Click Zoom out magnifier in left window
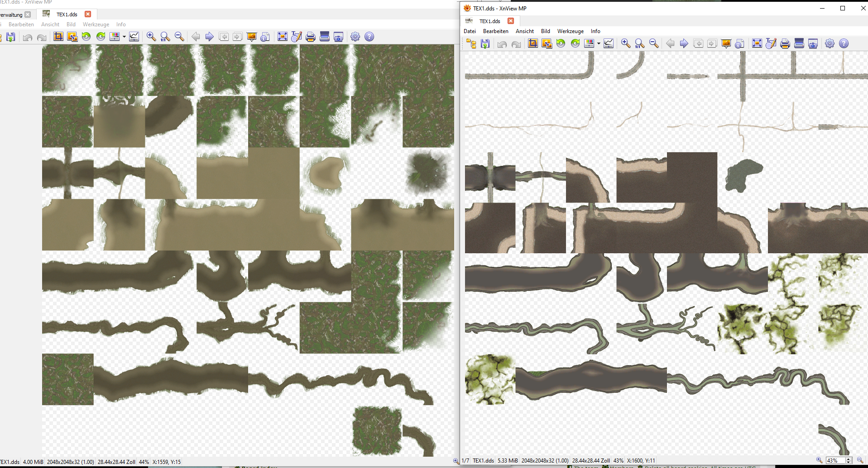The height and width of the screenshot is (468, 868). pos(179,37)
